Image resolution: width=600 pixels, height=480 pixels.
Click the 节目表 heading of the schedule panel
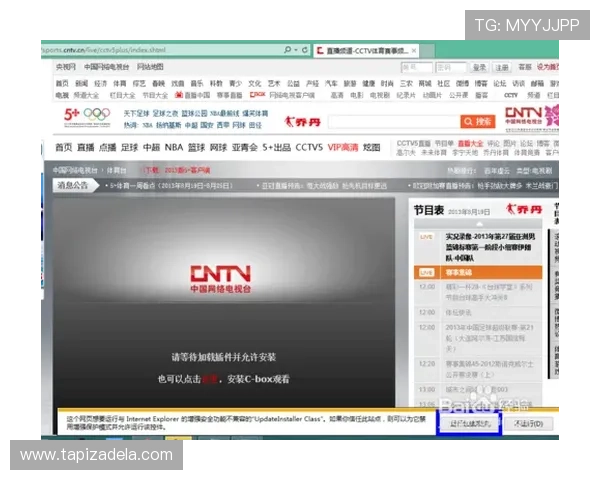[x=429, y=210]
